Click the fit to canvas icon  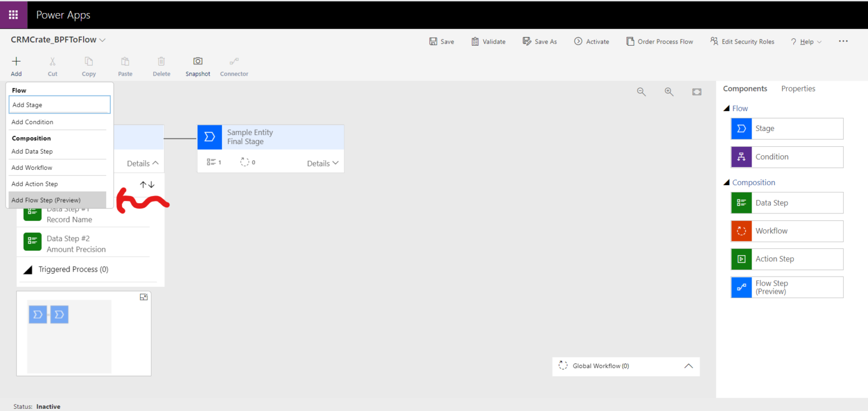(x=697, y=92)
